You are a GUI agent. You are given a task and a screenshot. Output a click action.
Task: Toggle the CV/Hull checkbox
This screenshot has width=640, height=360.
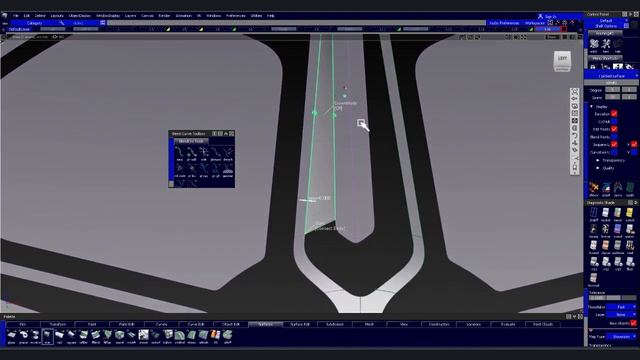614,122
